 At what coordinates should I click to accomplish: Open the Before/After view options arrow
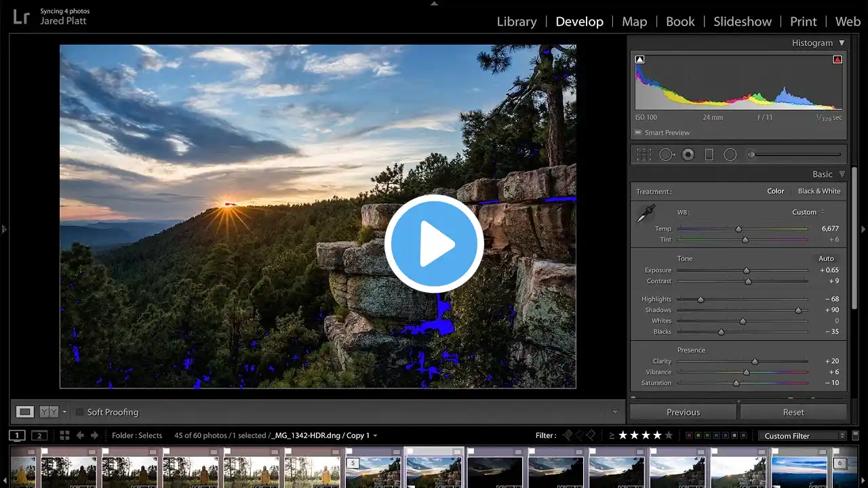[64, 411]
